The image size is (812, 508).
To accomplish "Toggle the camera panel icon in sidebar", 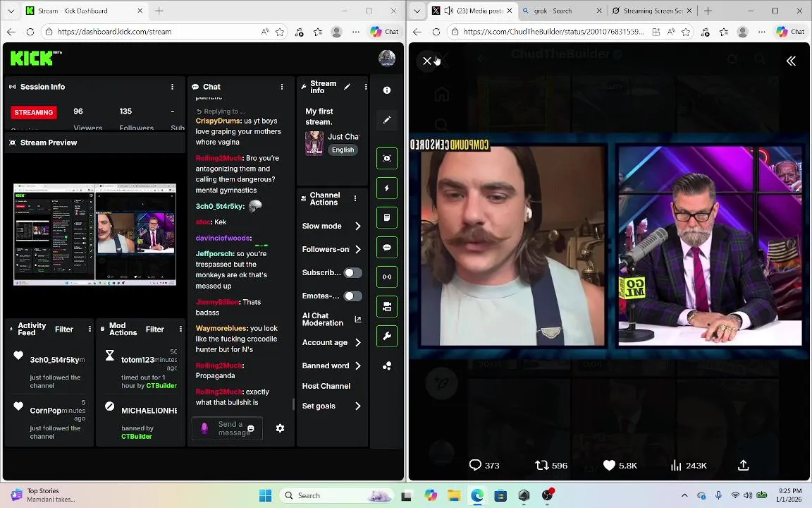I will pos(387,306).
